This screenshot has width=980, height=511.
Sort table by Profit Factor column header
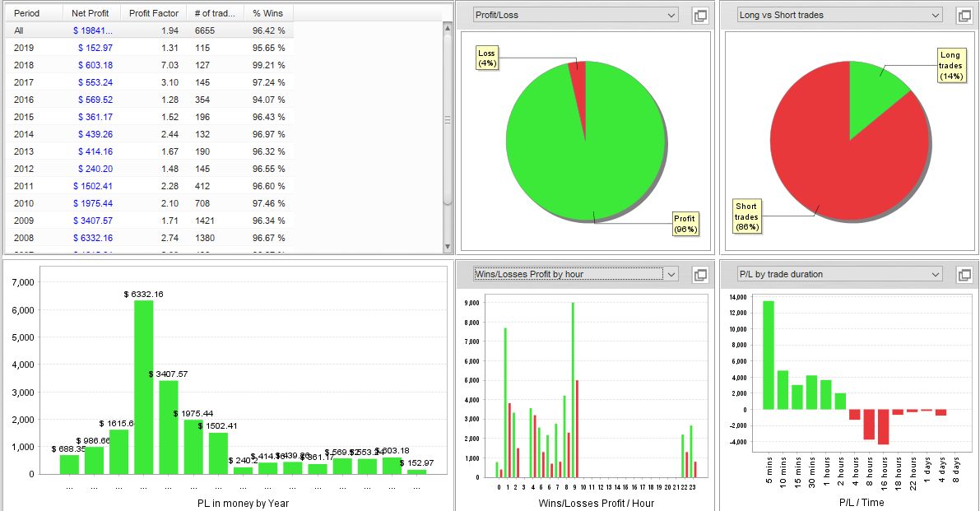154,13
